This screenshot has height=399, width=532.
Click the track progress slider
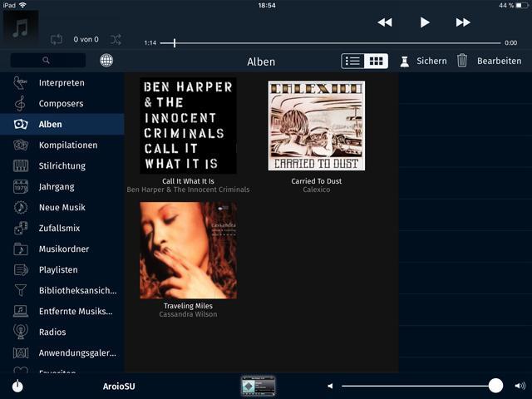330,43
